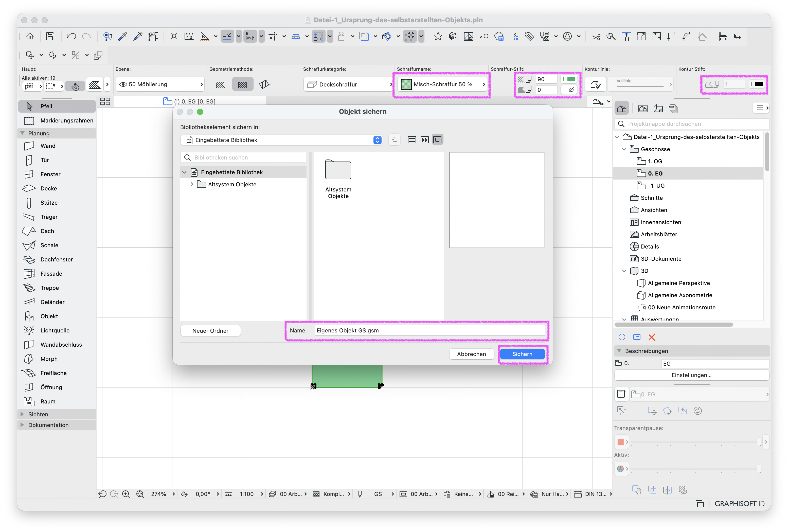The image size is (788, 532).
Task: Select the Lichtquelle tool
Action: click(x=57, y=331)
